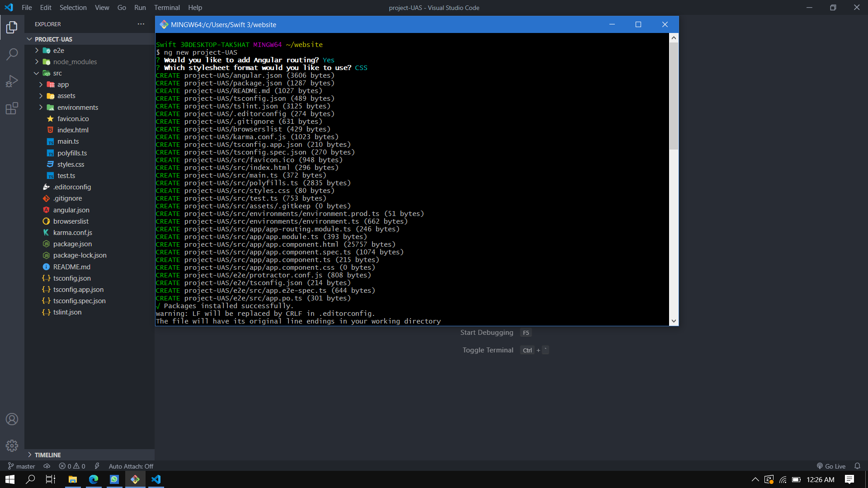This screenshot has height=488, width=868.
Task: Toggle Auto Attach: Off in status bar
Action: [131, 466]
